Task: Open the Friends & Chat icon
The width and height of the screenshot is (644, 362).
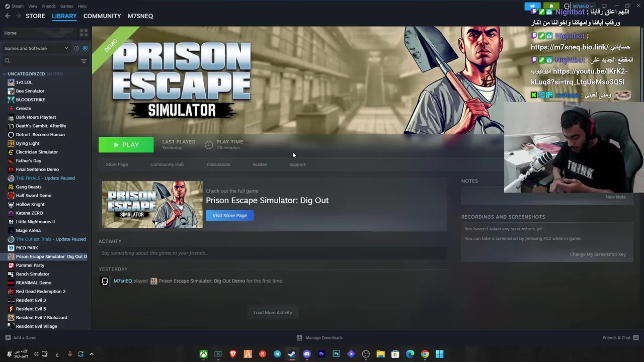Action: coord(636,338)
